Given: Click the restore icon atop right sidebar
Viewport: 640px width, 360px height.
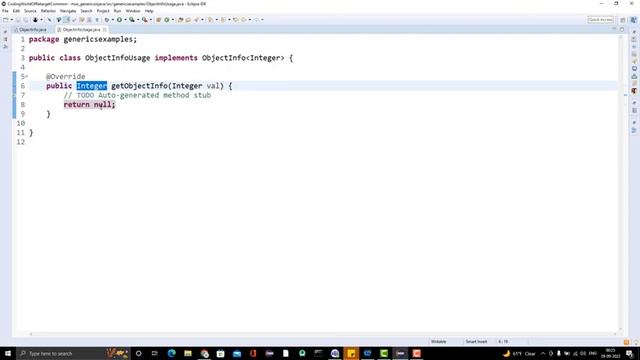Looking at the screenshot, I should pos(634,31).
